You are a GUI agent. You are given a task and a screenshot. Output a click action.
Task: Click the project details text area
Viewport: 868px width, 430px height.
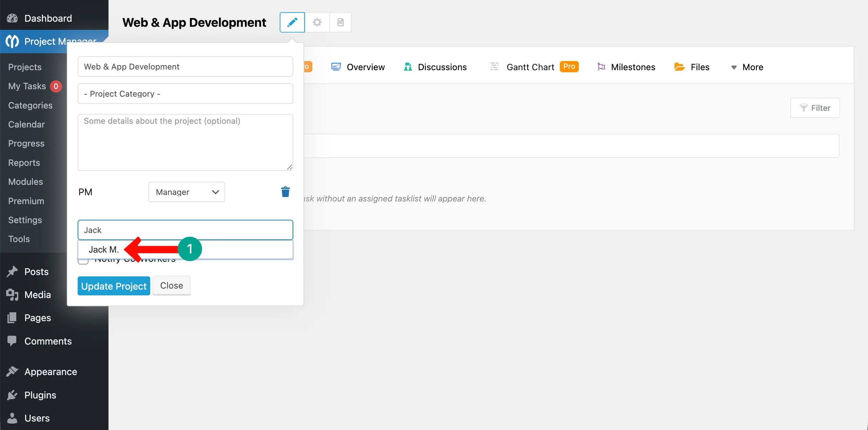[185, 142]
